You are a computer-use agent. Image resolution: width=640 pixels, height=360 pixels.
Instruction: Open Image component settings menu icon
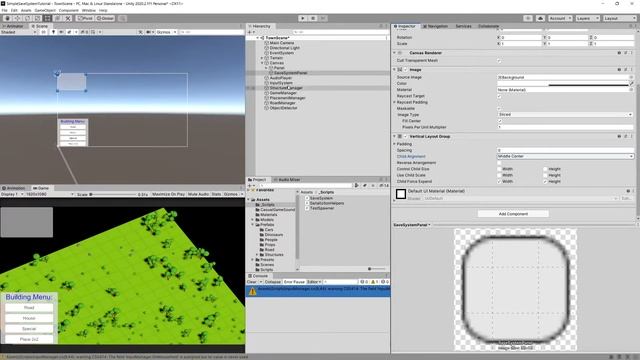click(632, 70)
